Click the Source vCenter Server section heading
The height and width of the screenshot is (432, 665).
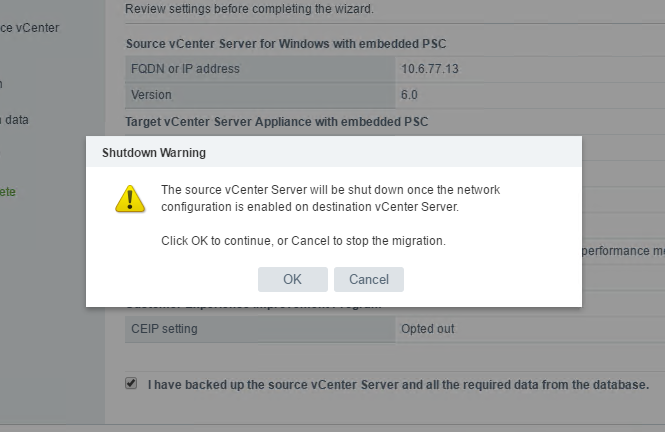[x=286, y=44]
